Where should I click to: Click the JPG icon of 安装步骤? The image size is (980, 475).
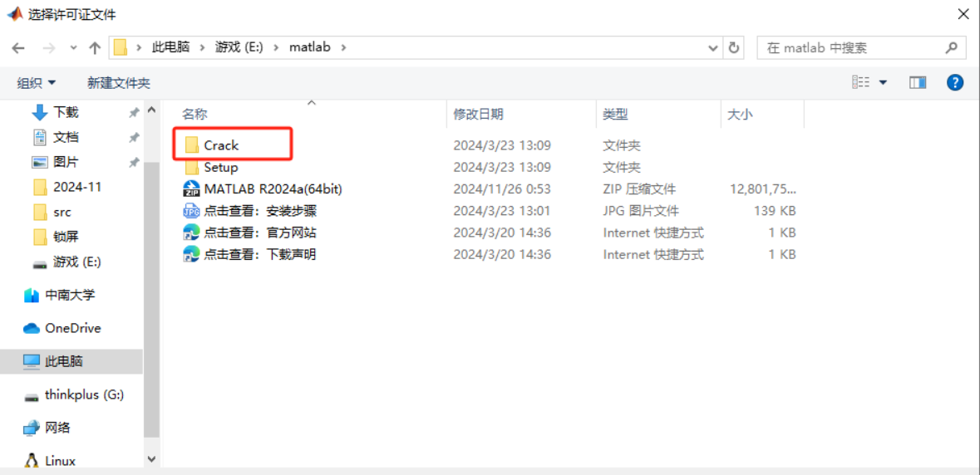[190, 211]
